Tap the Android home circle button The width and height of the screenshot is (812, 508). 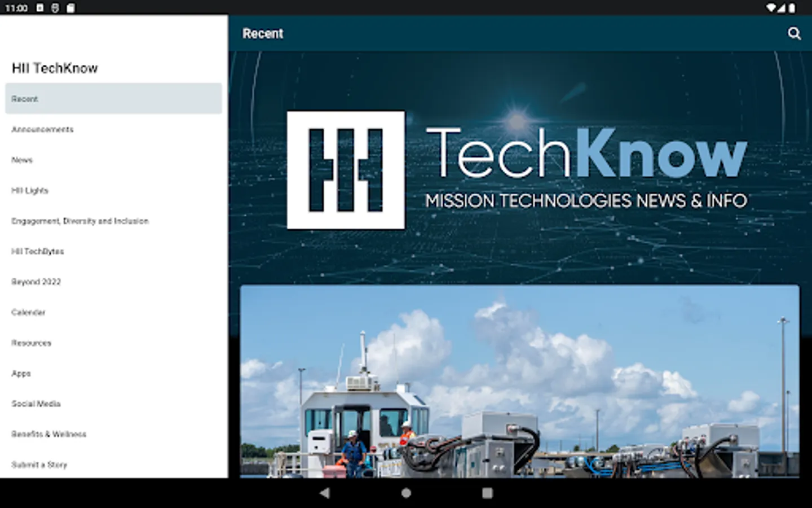point(406,493)
